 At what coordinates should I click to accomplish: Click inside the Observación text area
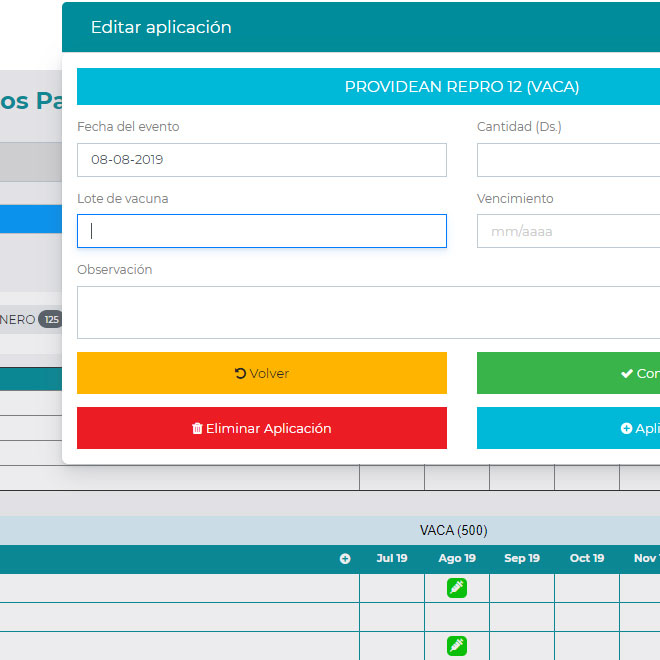[x=368, y=312]
